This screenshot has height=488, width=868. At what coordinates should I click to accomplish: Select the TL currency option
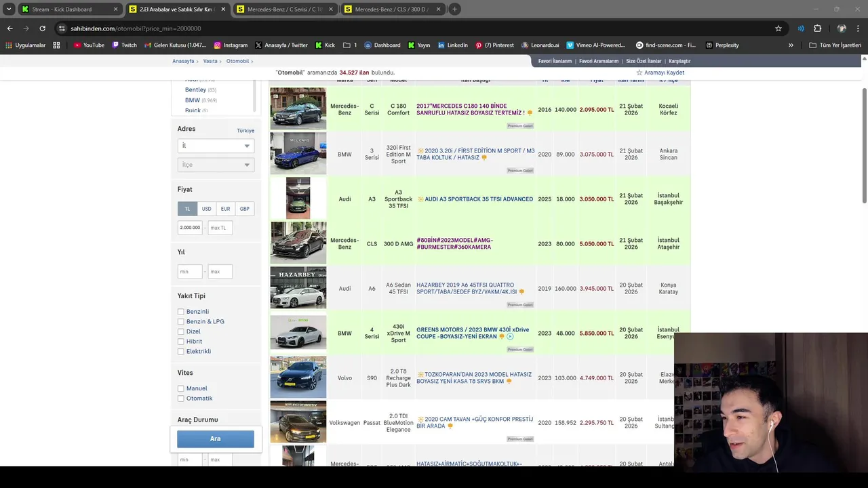(x=187, y=209)
